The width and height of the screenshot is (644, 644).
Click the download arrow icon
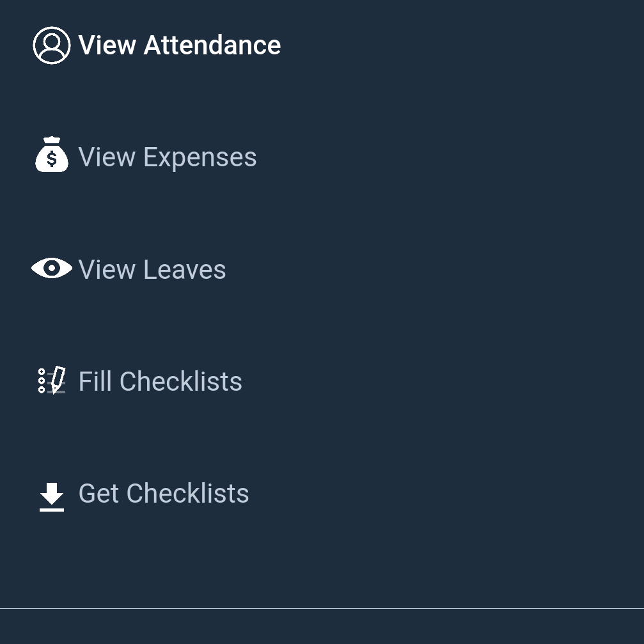click(52, 497)
